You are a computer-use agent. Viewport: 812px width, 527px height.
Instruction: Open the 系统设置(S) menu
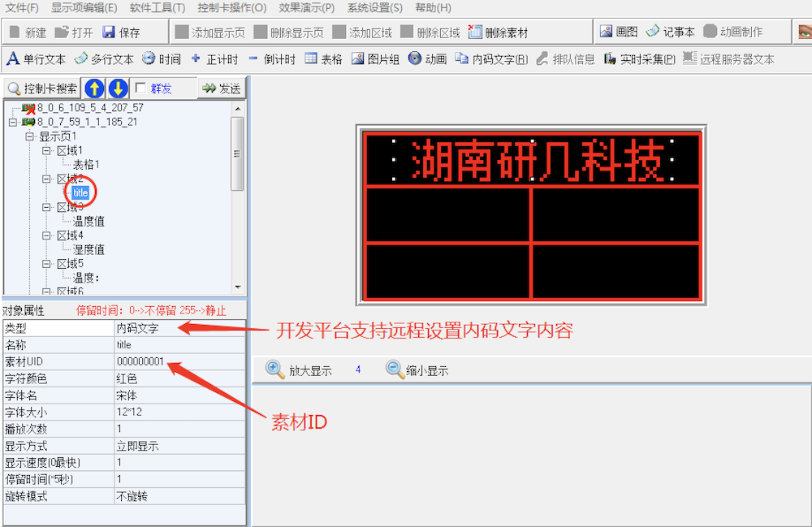click(374, 8)
